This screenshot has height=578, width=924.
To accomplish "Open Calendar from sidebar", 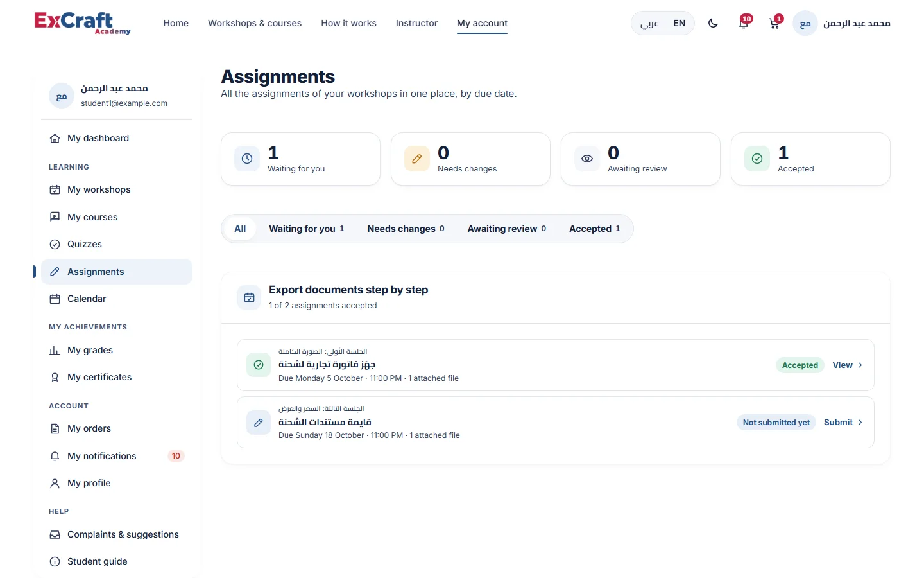I will [x=117, y=299].
